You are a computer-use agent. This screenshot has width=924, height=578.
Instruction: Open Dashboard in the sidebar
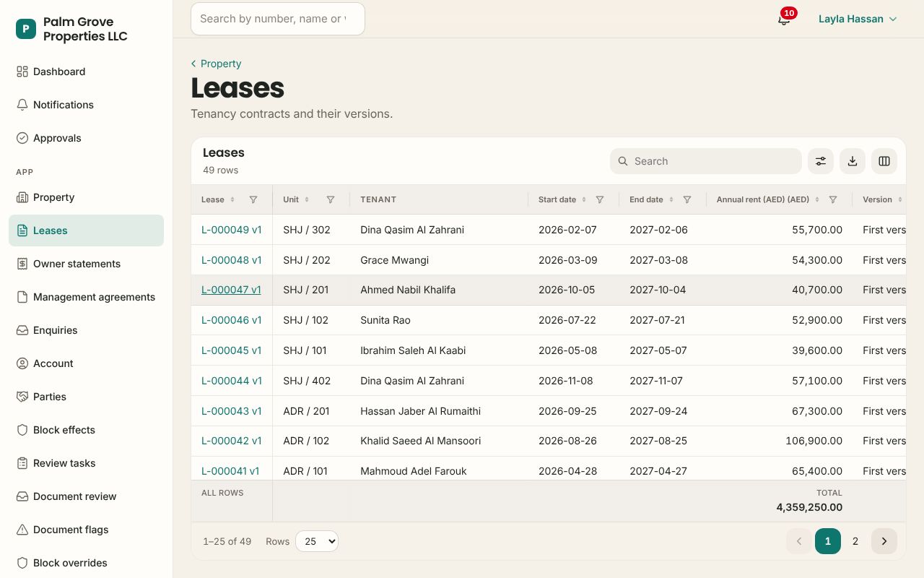pos(87,72)
